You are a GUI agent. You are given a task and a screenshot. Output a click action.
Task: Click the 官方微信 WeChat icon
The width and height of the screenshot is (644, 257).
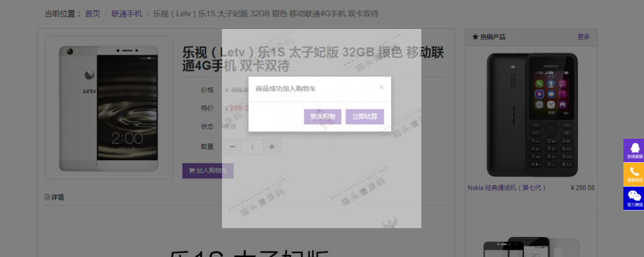pyautogui.click(x=635, y=199)
